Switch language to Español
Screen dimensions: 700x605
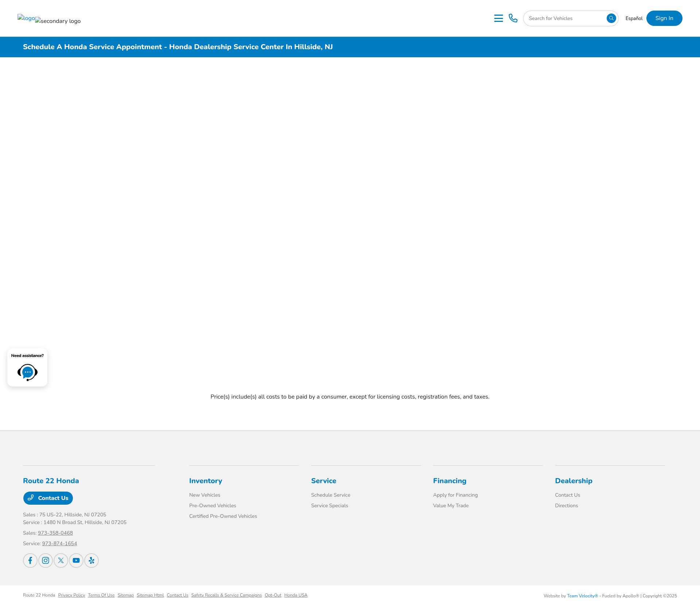[634, 18]
